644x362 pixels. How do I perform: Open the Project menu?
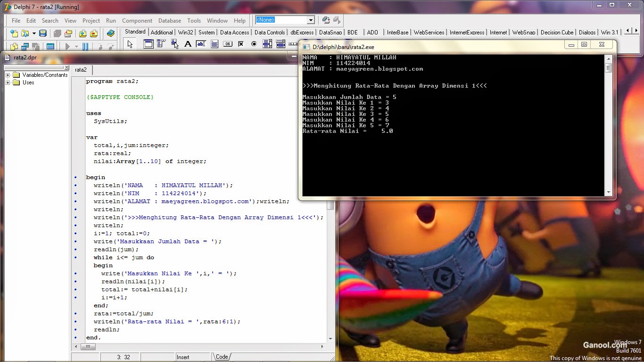tap(91, 21)
